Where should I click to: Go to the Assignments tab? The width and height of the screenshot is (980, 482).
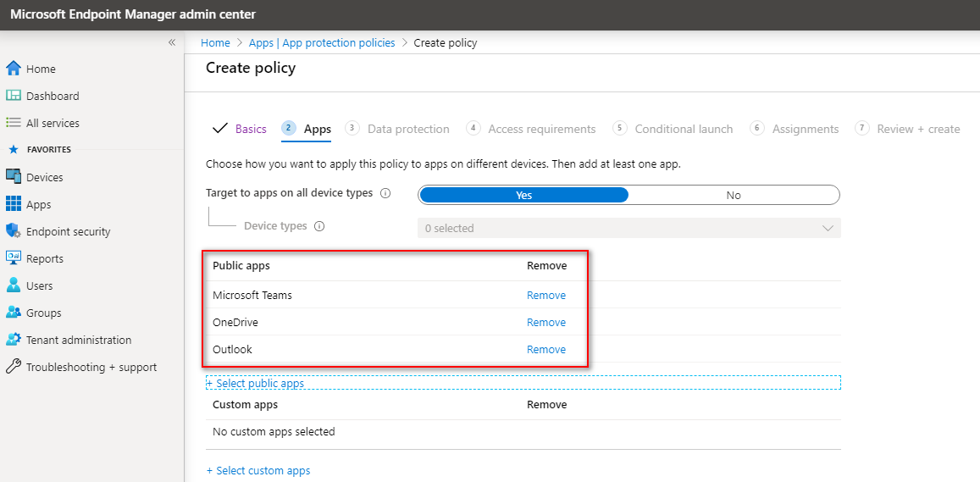806,129
